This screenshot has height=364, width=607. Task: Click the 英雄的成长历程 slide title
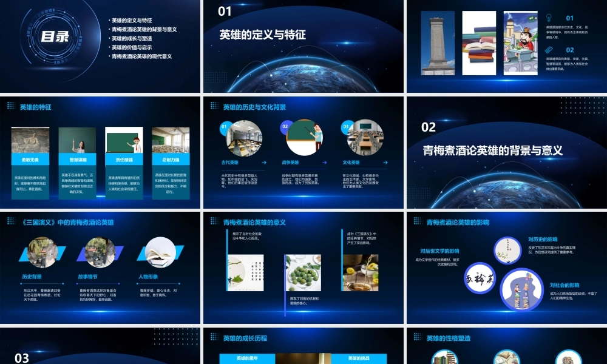click(x=245, y=338)
